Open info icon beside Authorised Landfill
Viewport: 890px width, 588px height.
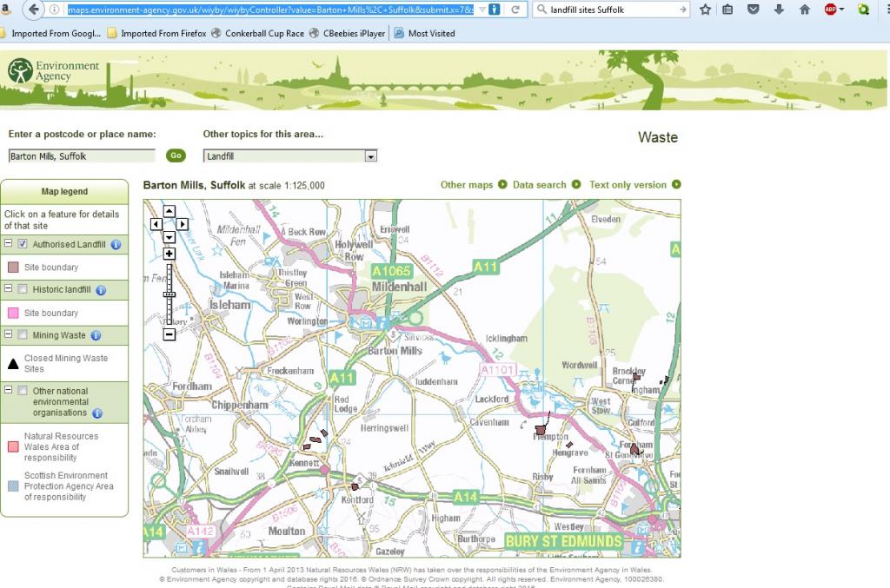pos(116,245)
